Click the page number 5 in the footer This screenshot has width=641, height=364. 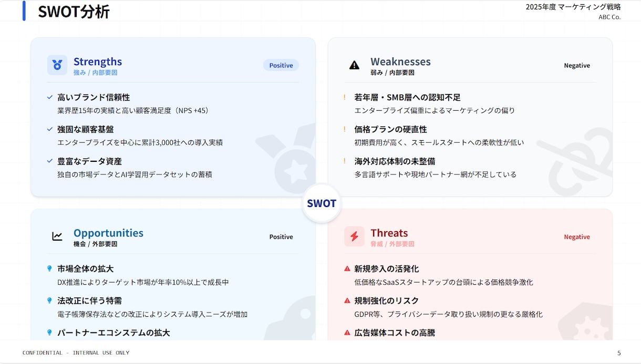pos(619,353)
